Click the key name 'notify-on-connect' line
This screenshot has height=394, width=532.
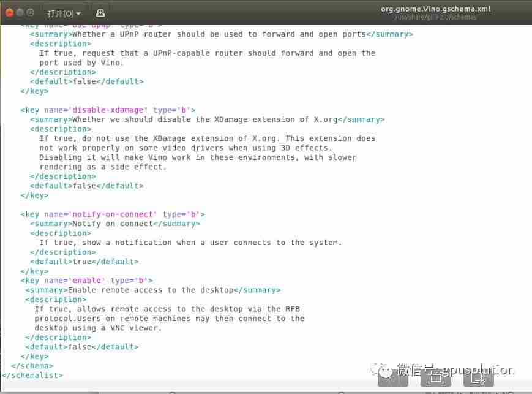pos(113,214)
